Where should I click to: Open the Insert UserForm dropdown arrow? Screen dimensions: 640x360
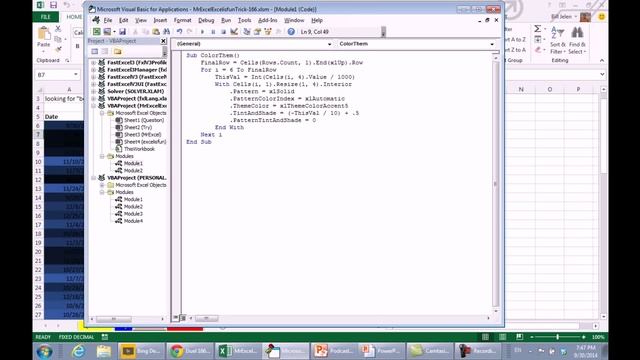114,31
